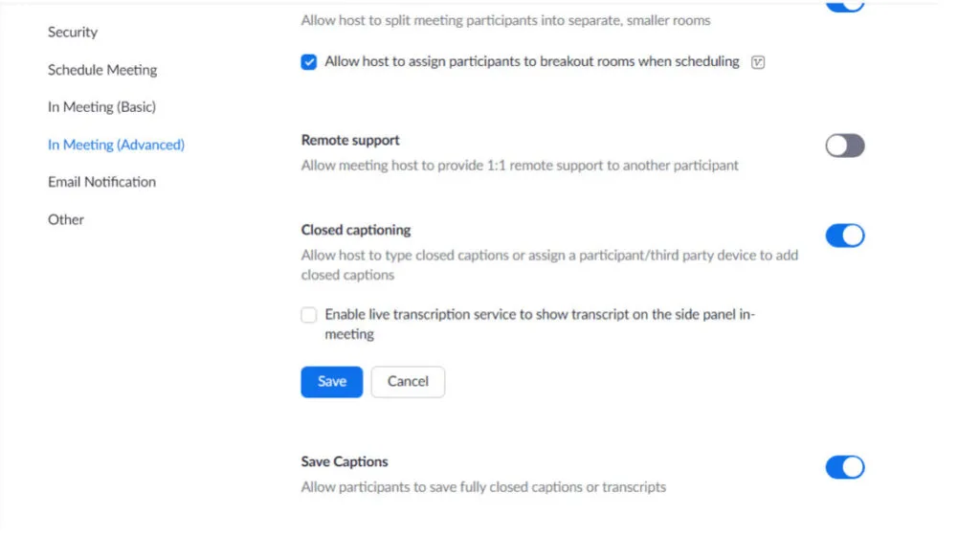This screenshot has height=538, width=980.
Task: Uncheck assign participants to breakout rooms checkbox
Action: (309, 62)
